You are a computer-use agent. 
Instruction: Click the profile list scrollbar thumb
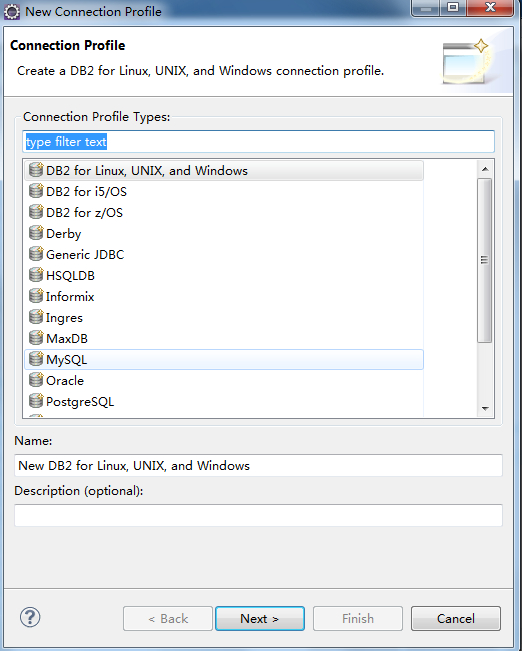tap(485, 260)
